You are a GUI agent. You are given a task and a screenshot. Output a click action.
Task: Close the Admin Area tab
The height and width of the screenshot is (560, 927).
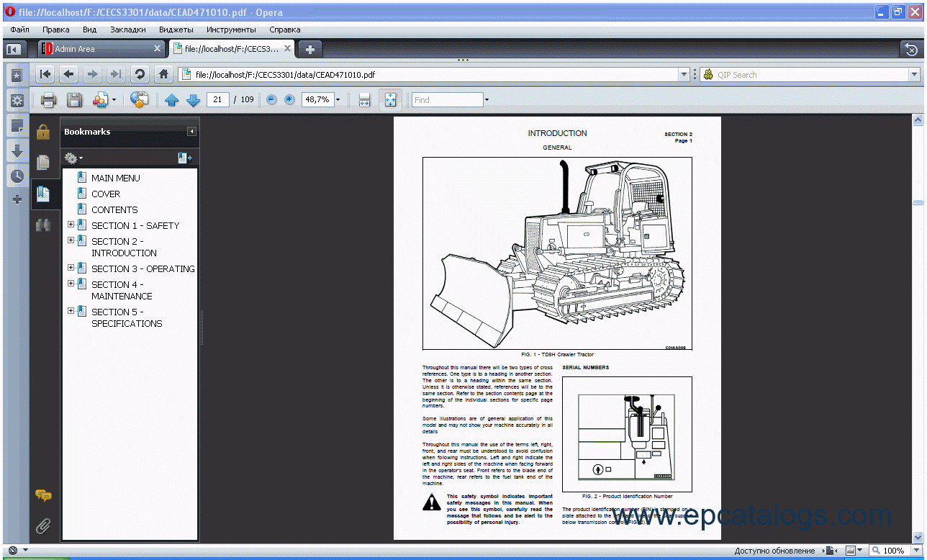158,49
